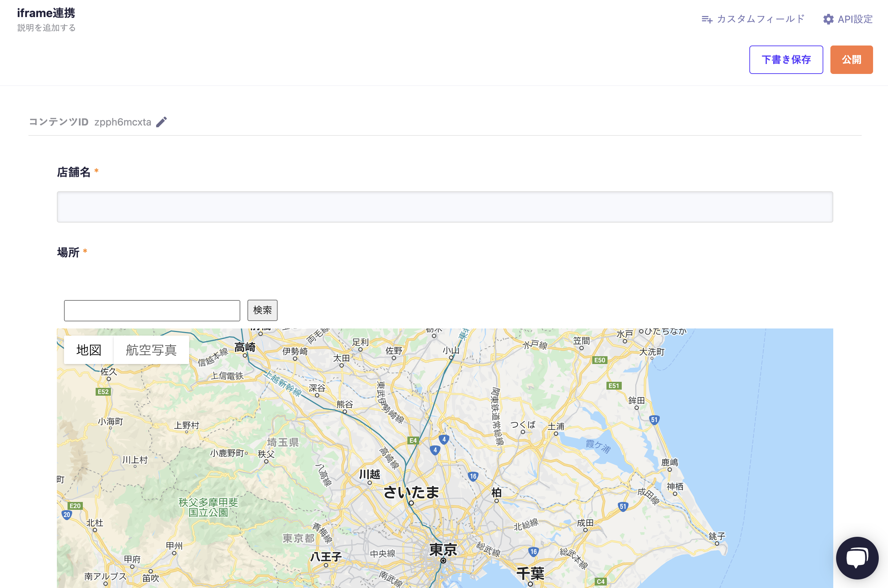Viewport: 888px width, 588px height.
Task: Click the E4 expressway shield on the map
Action: 413,441
